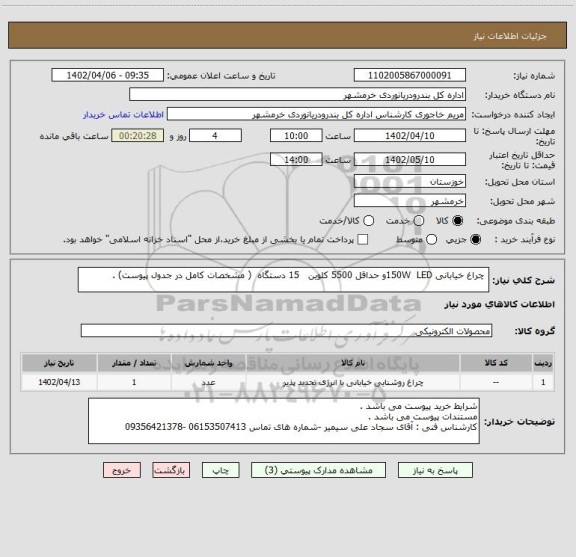Viewport: 576px width, 557px height.
Task: Click the تاریخ نیاز column header
Action: (59, 363)
